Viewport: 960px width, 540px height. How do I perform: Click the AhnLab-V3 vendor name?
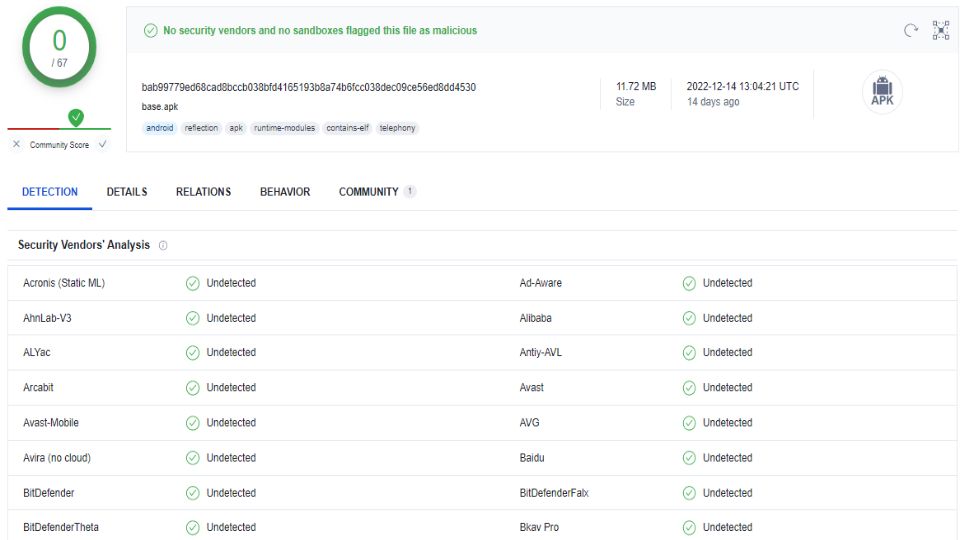[47, 318]
